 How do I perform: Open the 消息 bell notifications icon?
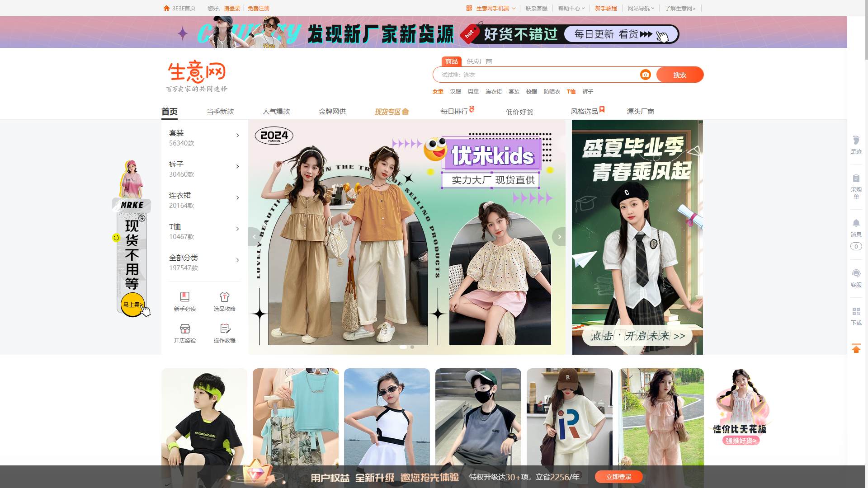pyautogui.click(x=856, y=223)
